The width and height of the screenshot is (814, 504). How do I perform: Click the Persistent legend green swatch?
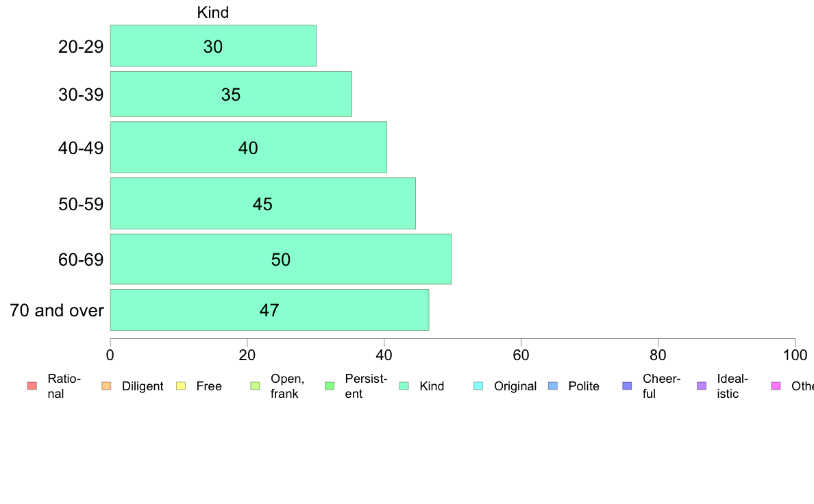pos(330,386)
